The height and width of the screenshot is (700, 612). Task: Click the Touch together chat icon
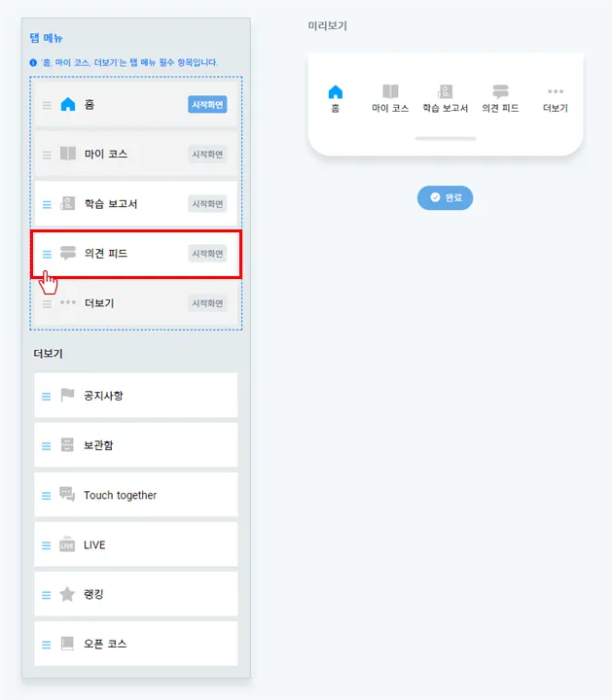(x=67, y=494)
